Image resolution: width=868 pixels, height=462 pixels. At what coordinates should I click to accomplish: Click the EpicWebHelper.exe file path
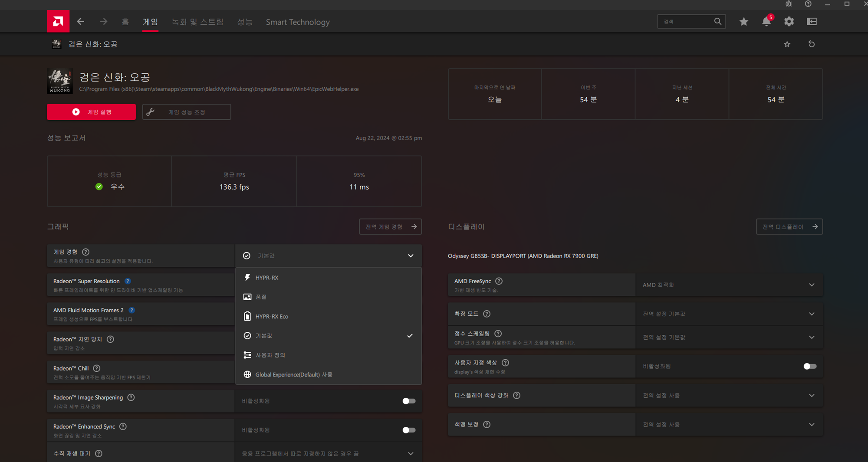[219, 89]
